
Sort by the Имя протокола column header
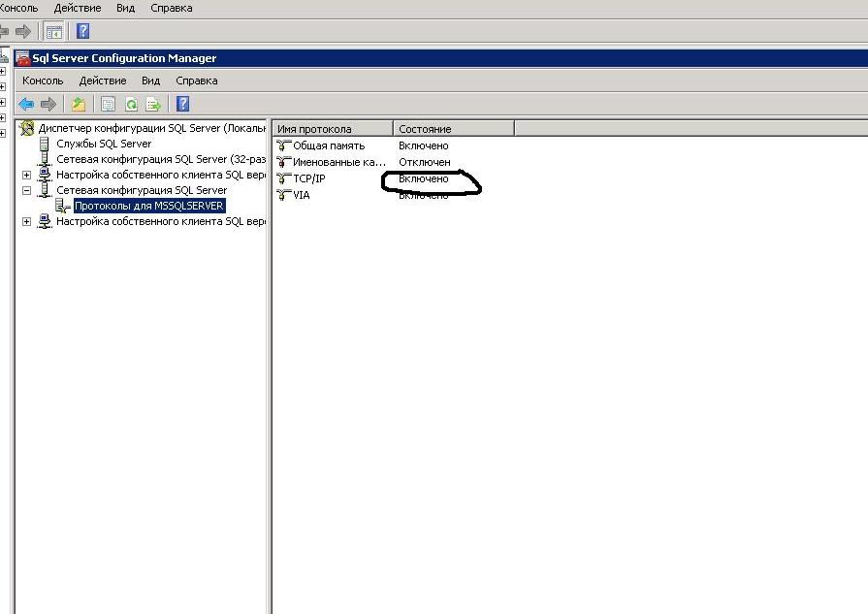pyautogui.click(x=333, y=129)
